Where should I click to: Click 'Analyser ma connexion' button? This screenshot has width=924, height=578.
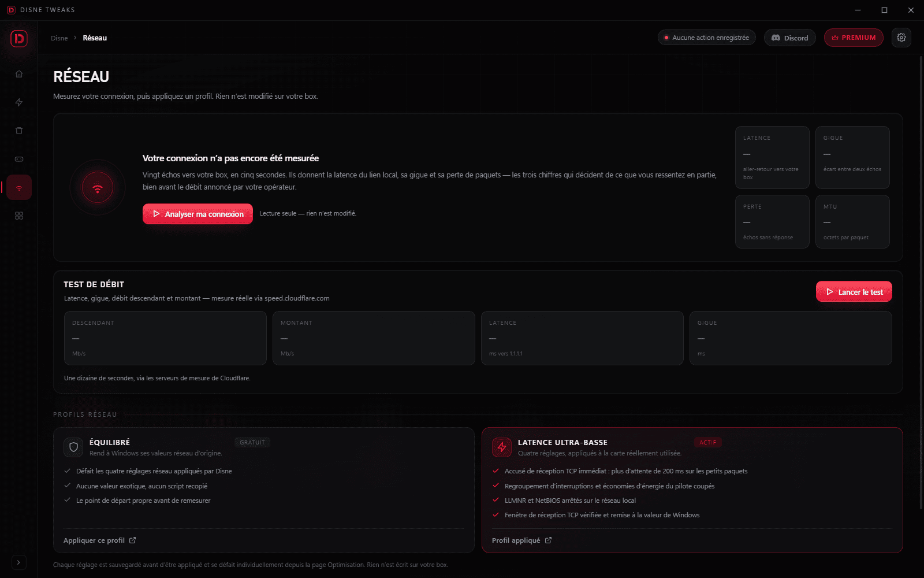(x=198, y=214)
